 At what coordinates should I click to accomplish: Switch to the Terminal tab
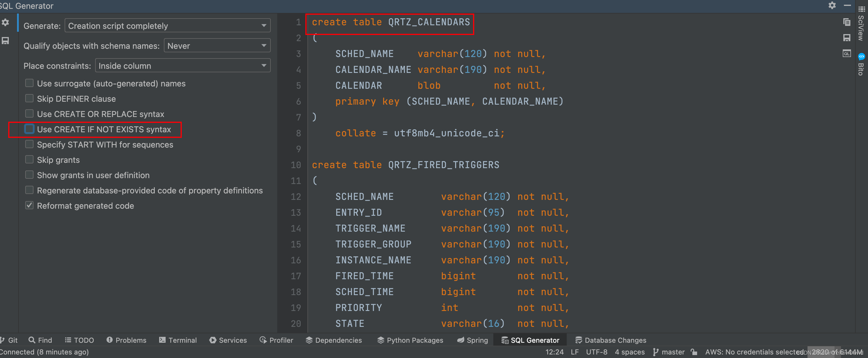[x=178, y=340]
